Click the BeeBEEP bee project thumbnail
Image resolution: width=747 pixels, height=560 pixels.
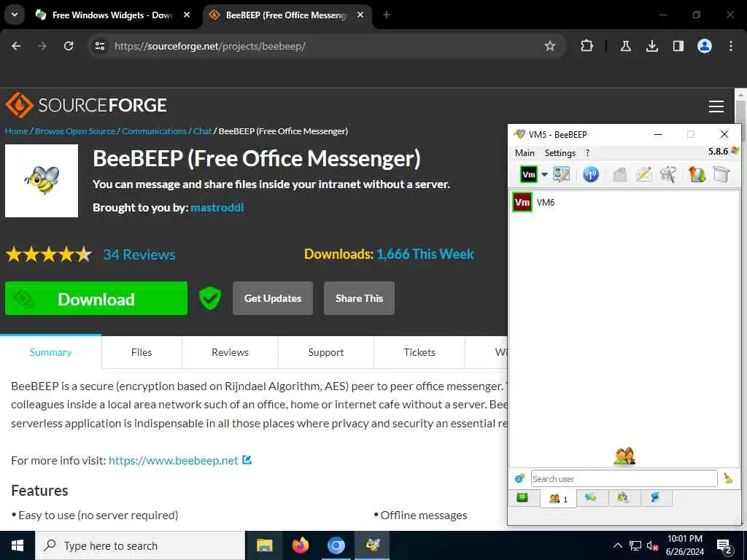pyautogui.click(x=42, y=181)
